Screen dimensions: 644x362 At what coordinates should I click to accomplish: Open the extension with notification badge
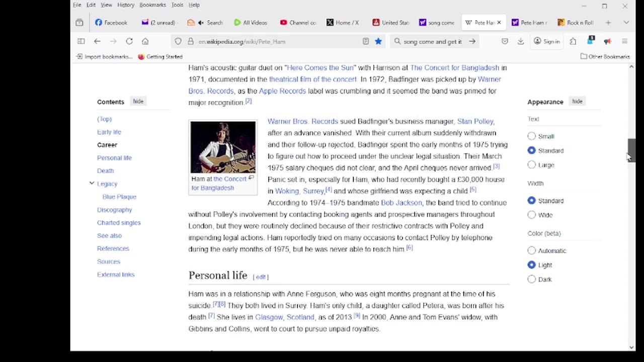(x=591, y=41)
